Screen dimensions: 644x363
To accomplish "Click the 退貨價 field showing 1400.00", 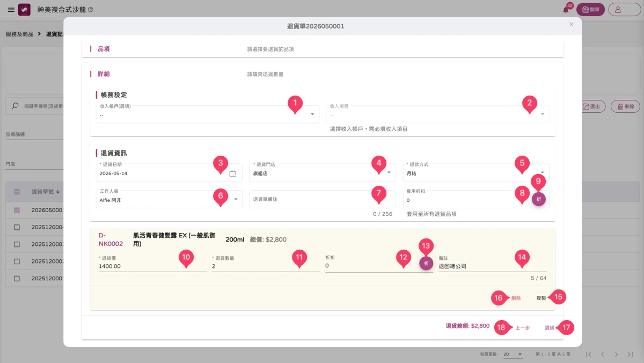I will click(x=152, y=263).
